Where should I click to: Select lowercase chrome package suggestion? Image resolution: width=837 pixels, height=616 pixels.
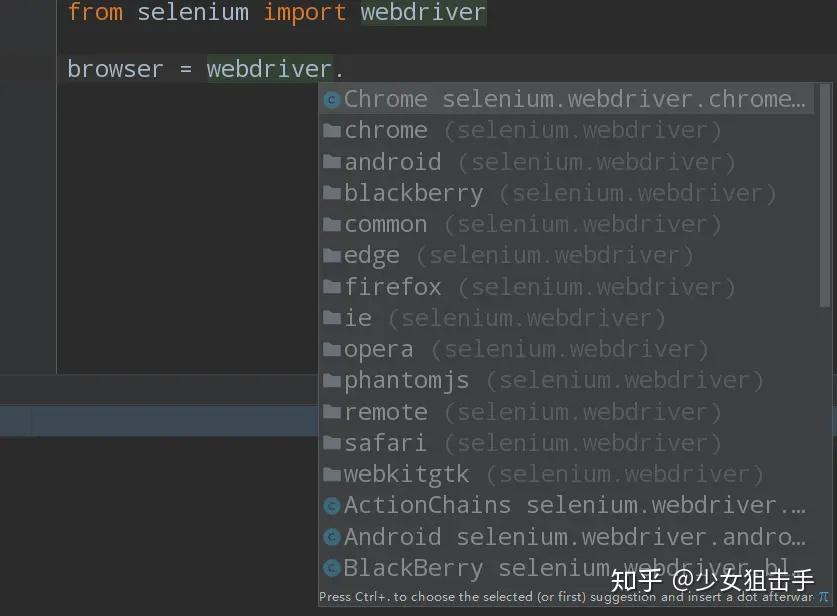[x=386, y=131]
